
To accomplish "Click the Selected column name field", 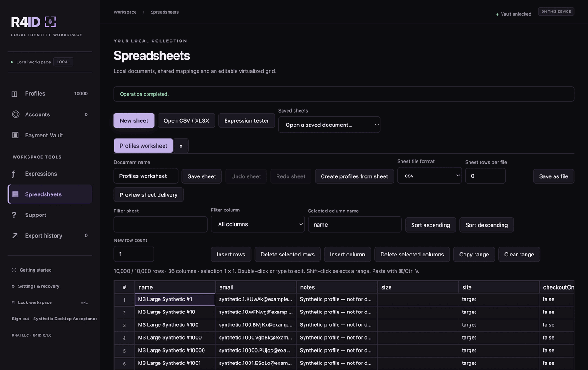I will pyautogui.click(x=355, y=224).
